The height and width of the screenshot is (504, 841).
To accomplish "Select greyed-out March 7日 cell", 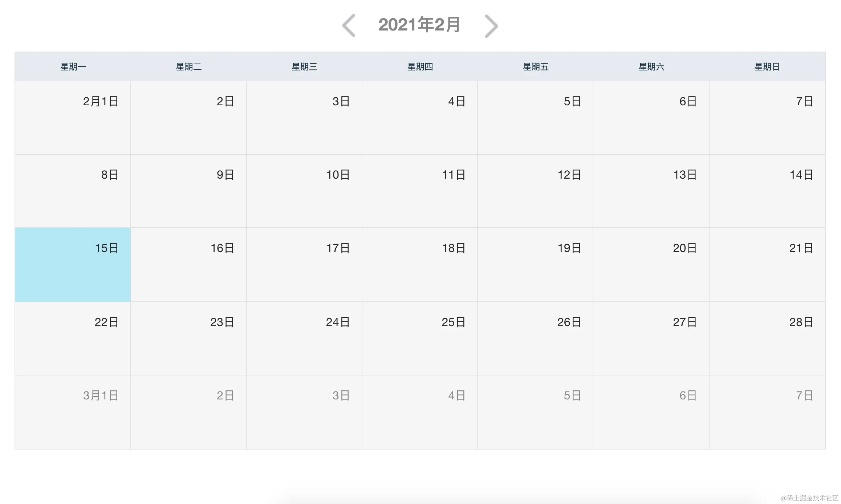I will point(767,412).
